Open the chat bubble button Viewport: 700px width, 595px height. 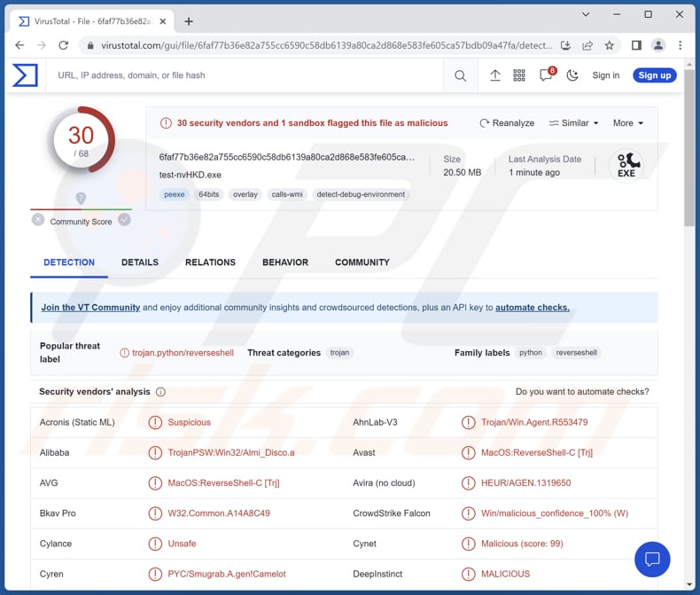coord(652,559)
